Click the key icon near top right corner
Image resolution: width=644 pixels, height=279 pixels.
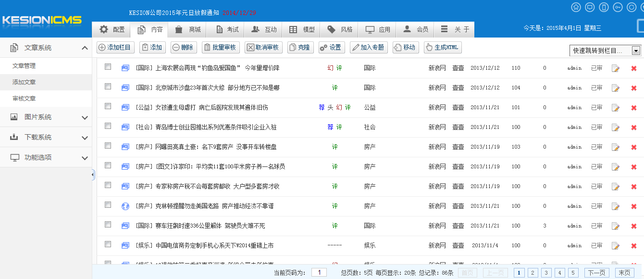click(618, 7)
